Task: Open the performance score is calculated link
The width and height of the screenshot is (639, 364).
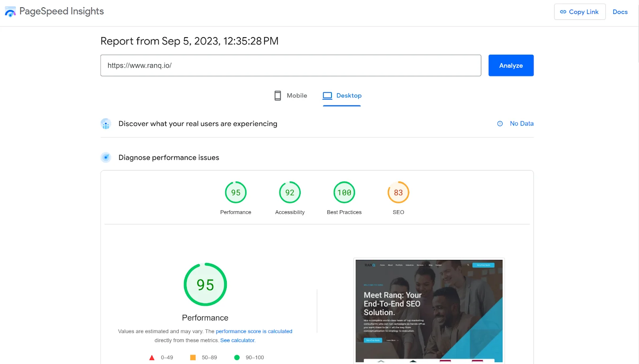Action: tap(254, 331)
